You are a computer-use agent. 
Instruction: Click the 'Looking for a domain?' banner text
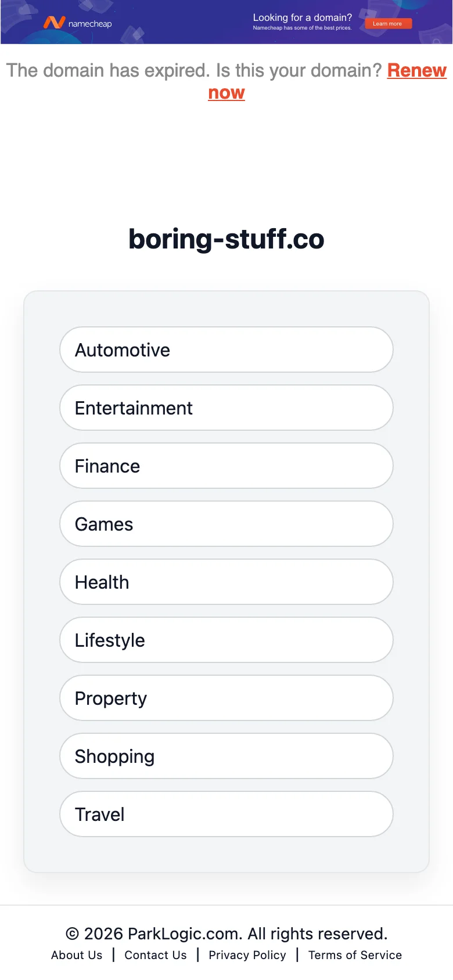(302, 17)
